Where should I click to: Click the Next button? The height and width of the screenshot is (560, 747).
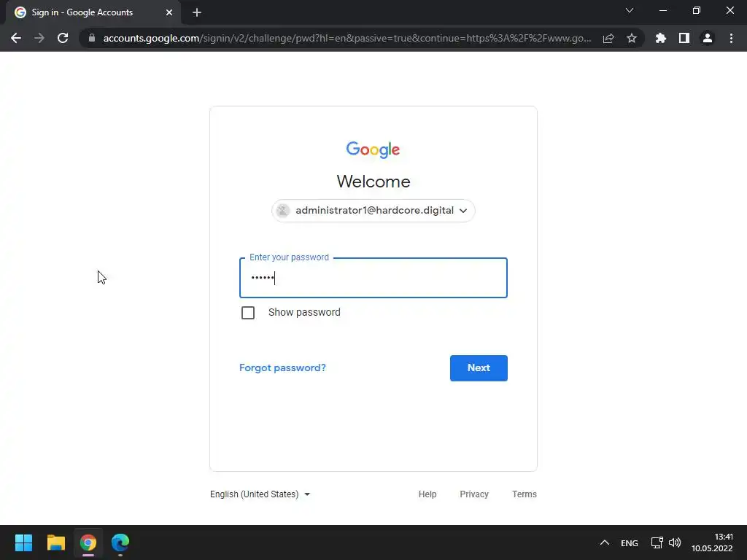(479, 368)
